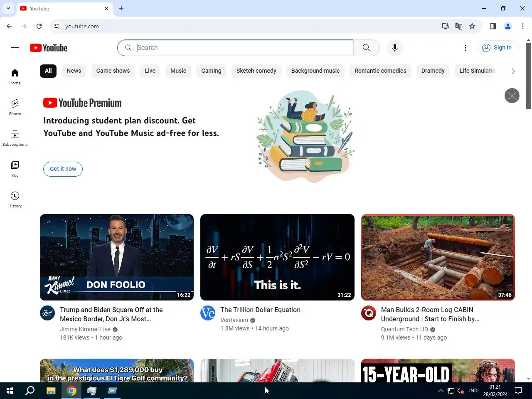
Task: Open Windows notification center
Action: coord(519,391)
